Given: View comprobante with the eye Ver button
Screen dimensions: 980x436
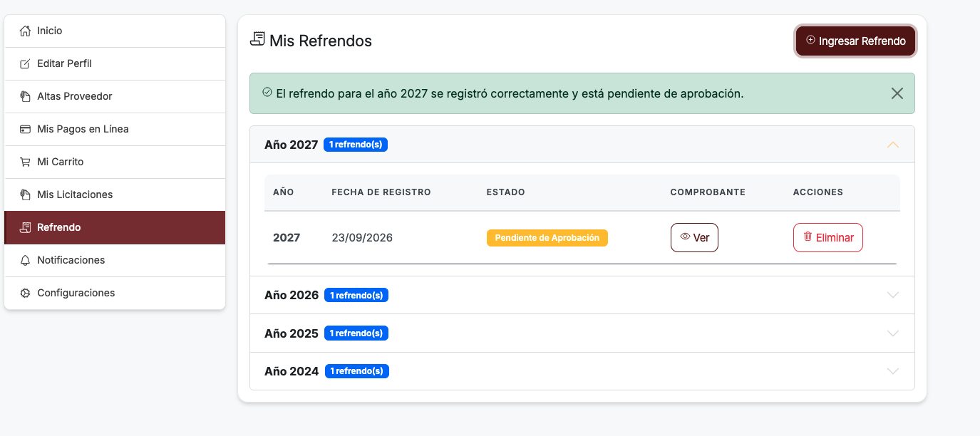Looking at the screenshot, I should (694, 237).
